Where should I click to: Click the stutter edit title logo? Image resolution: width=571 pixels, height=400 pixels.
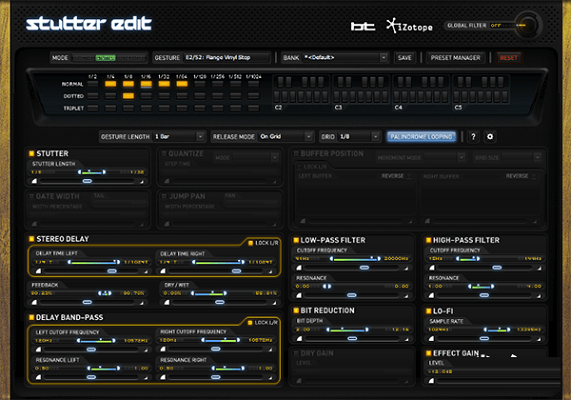point(88,23)
